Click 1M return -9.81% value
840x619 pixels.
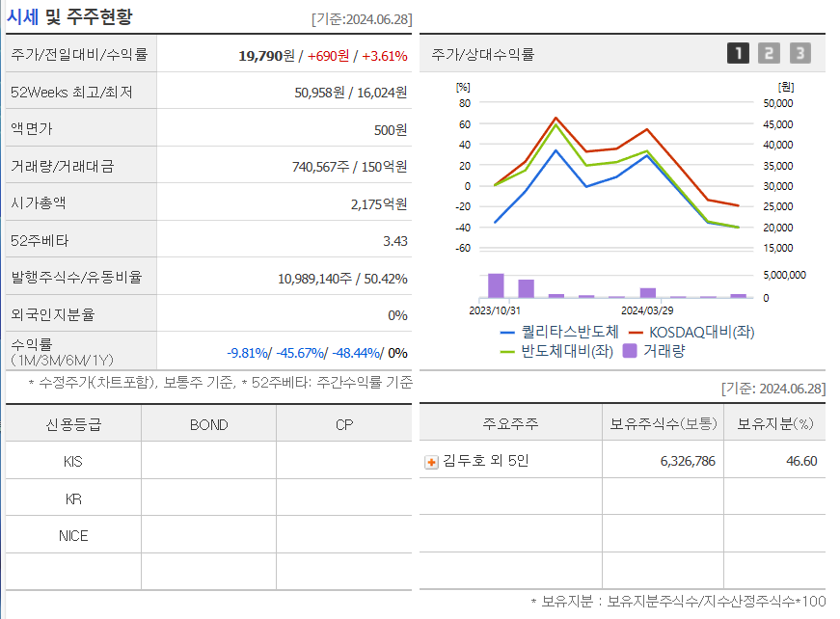(x=247, y=353)
